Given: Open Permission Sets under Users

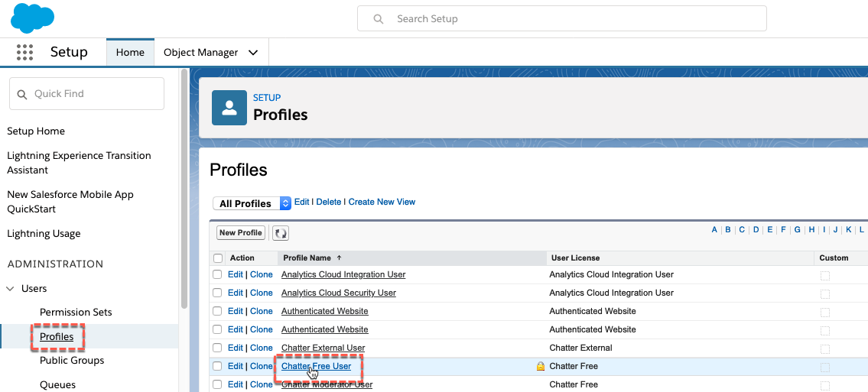Looking at the screenshot, I should coord(76,313).
